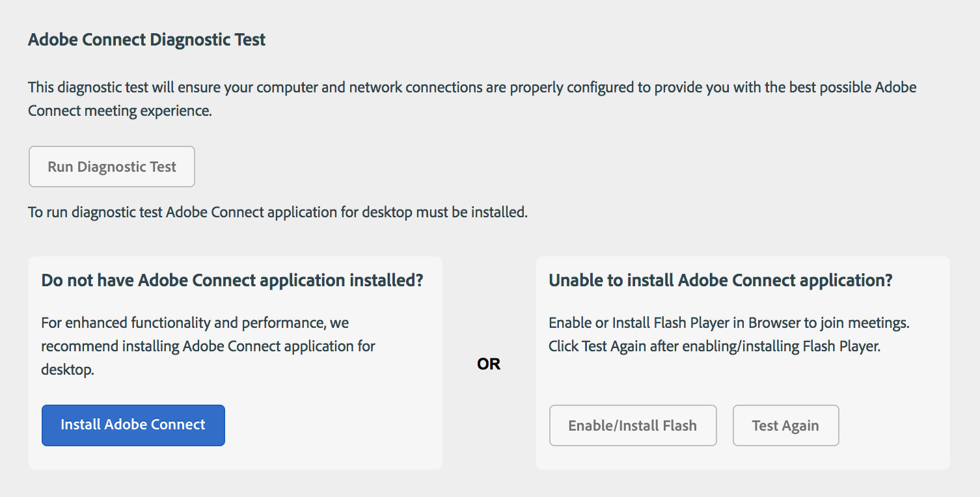The height and width of the screenshot is (497, 980).
Task: Click the Unable to install heading
Action: coord(720,280)
